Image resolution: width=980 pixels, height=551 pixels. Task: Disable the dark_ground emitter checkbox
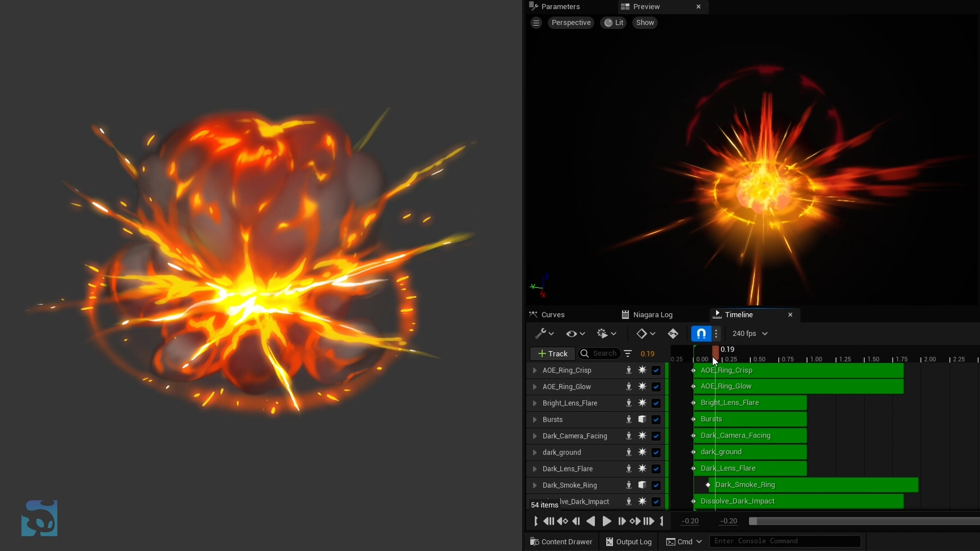(x=656, y=453)
